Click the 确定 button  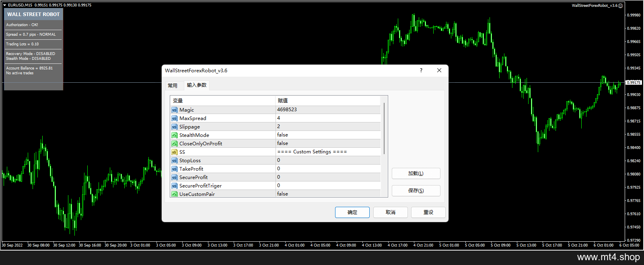[352, 212]
